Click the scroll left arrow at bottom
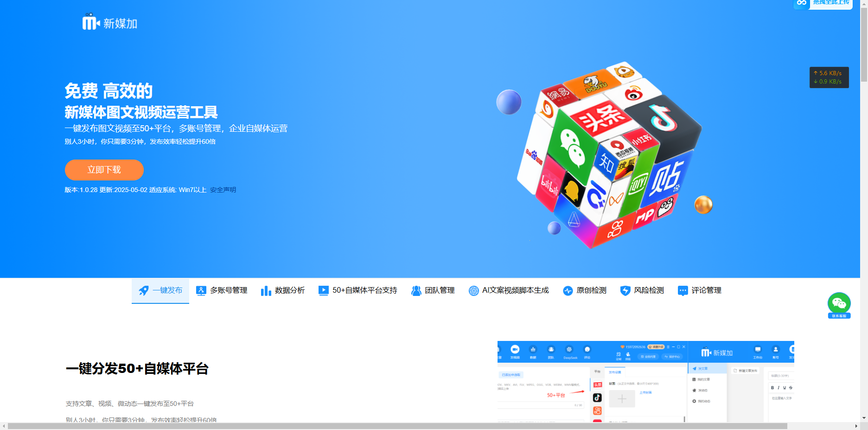This screenshot has height=430, width=868. 4,426
